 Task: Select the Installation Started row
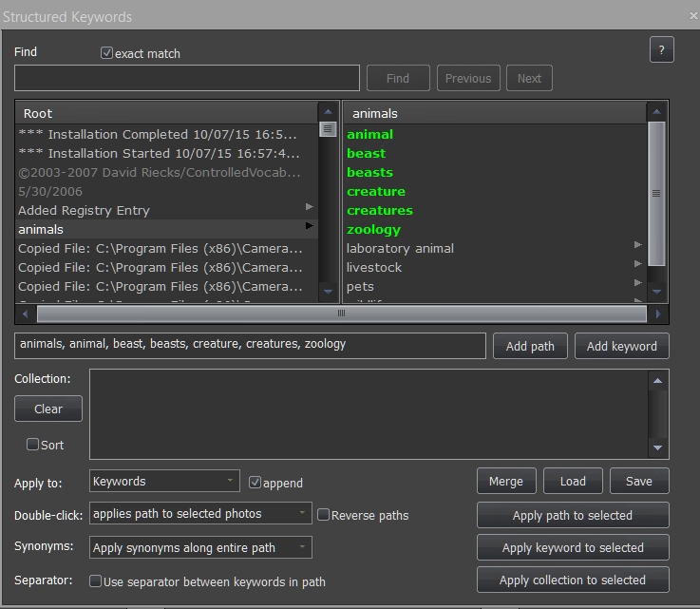tap(166, 153)
